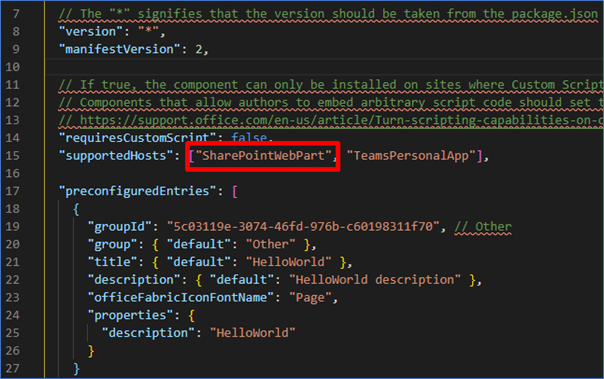Click line number 17 in the gutter

(12, 191)
